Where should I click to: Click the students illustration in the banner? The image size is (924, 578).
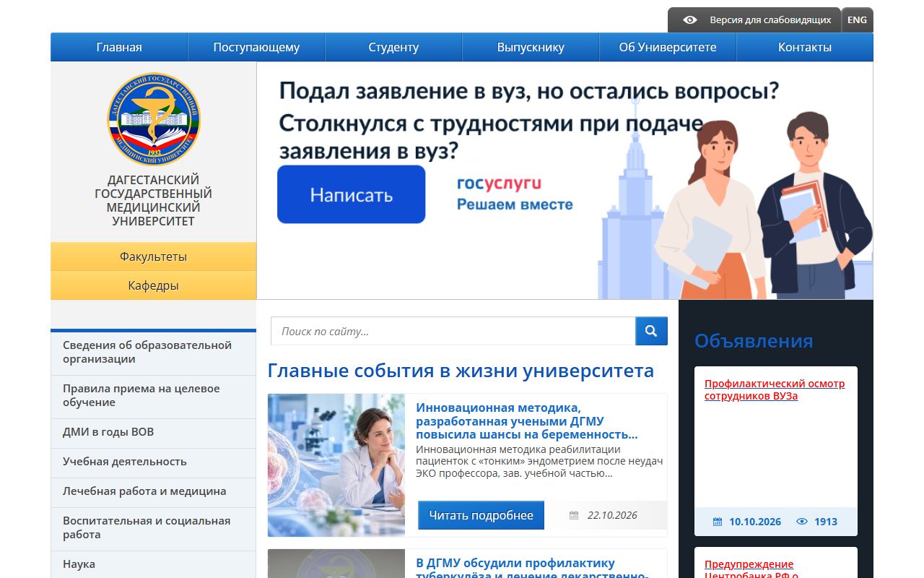[764, 206]
